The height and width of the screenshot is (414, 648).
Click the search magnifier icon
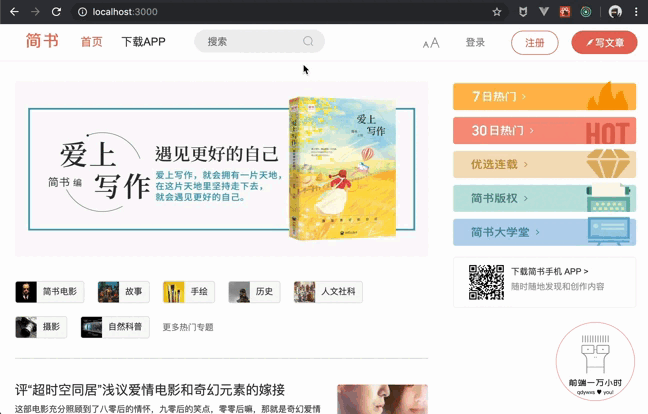[308, 41]
